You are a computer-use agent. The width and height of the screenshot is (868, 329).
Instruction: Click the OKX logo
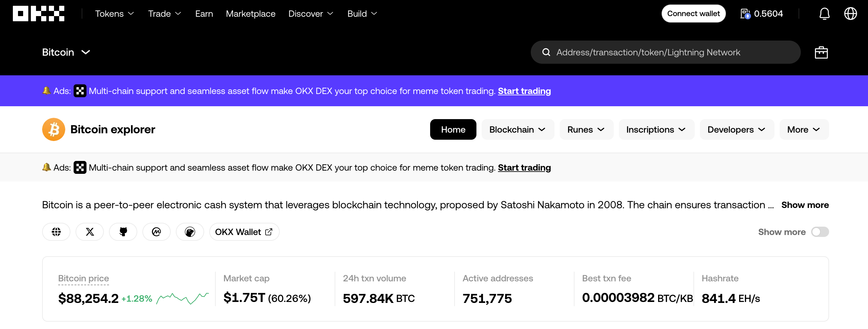[38, 14]
